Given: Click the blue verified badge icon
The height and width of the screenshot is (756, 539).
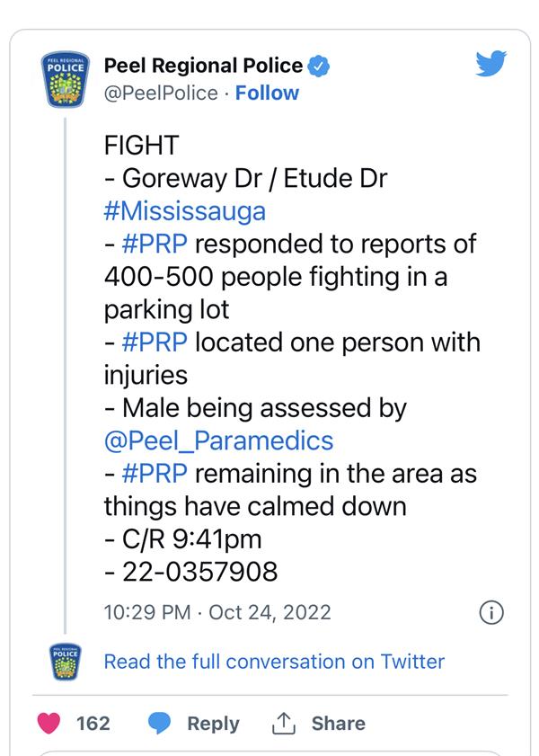Looking at the screenshot, I should 319,66.
